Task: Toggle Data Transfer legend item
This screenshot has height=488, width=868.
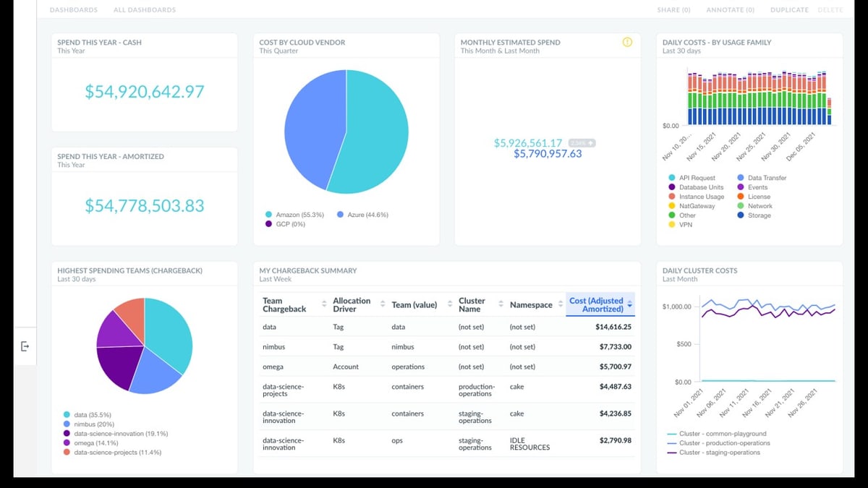Action: pos(762,178)
